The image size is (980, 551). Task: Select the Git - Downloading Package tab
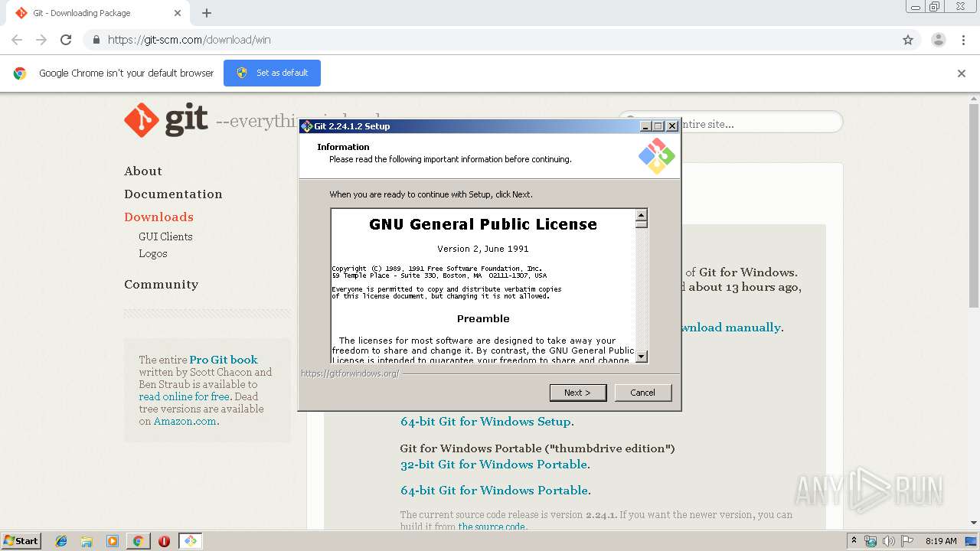pos(97,13)
